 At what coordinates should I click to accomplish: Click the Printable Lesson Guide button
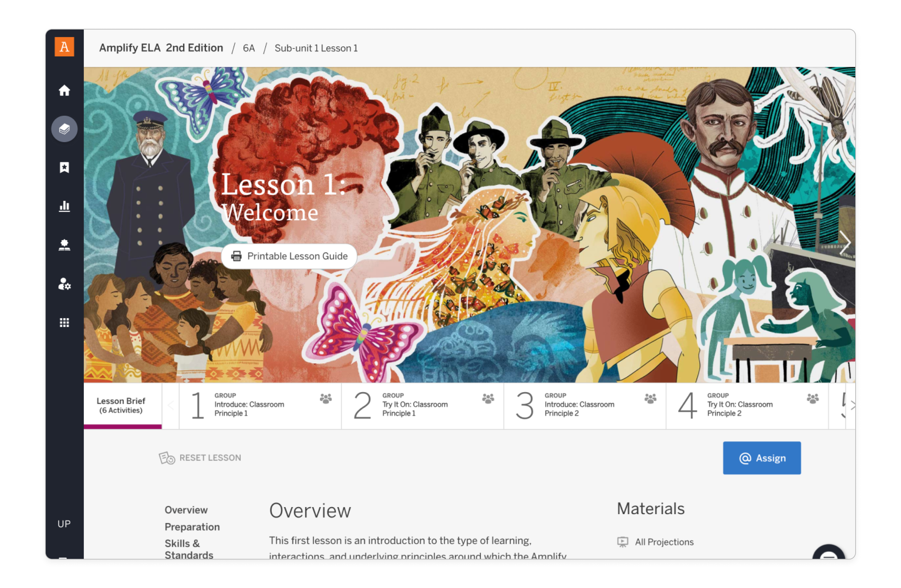289,256
